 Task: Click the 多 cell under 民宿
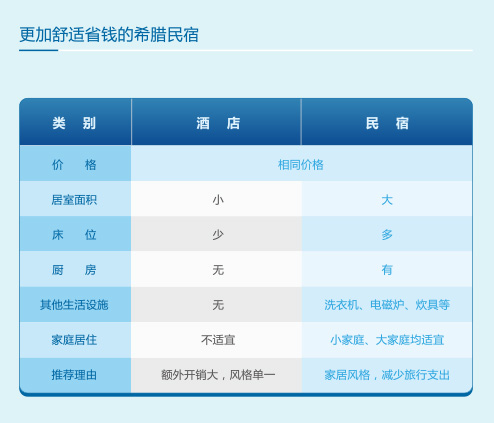pyautogui.click(x=387, y=234)
